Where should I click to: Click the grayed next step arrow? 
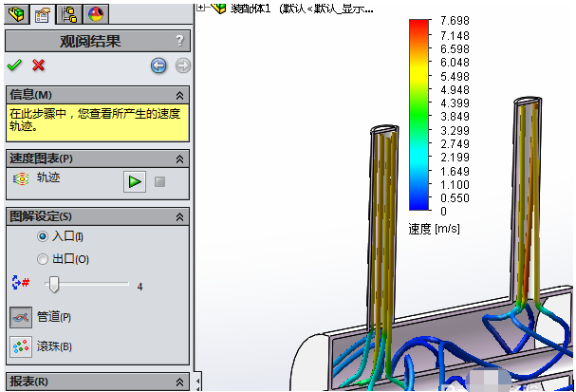pyautogui.click(x=182, y=65)
